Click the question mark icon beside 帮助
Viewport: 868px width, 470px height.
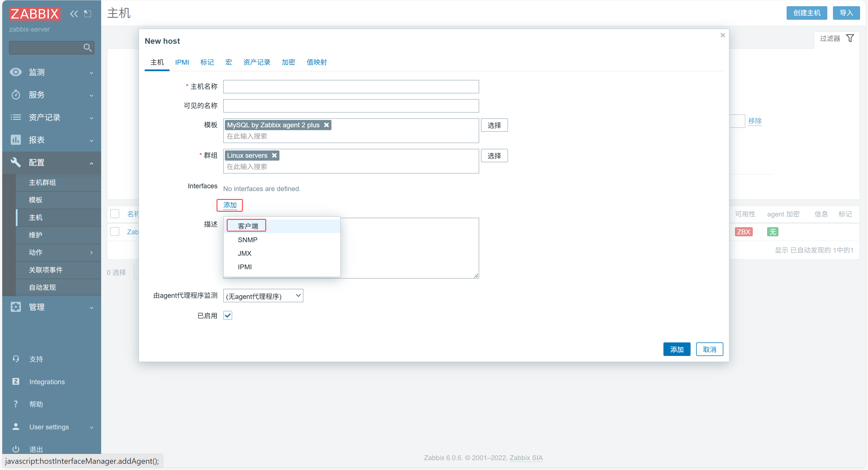16,404
